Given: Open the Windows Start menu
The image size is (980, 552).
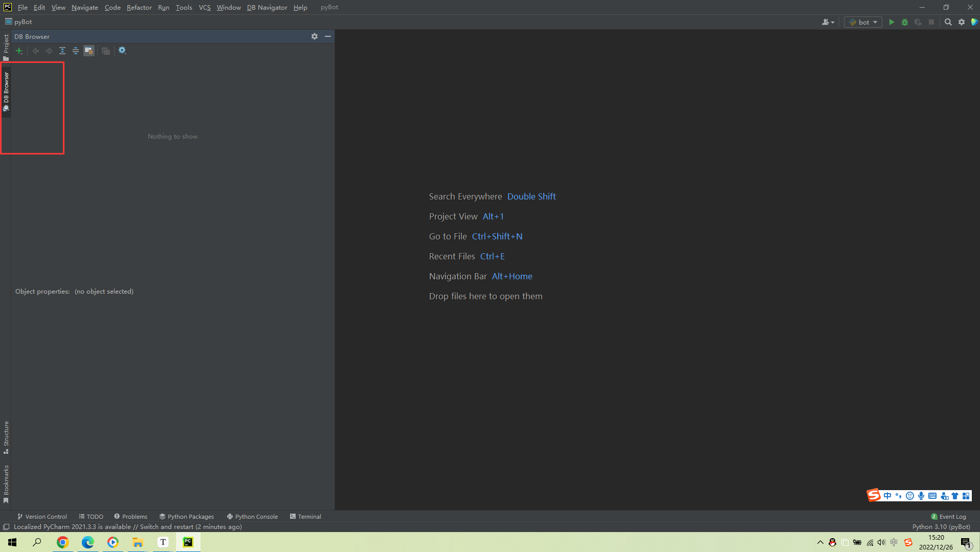Looking at the screenshot, I should [x=12, y=542].
